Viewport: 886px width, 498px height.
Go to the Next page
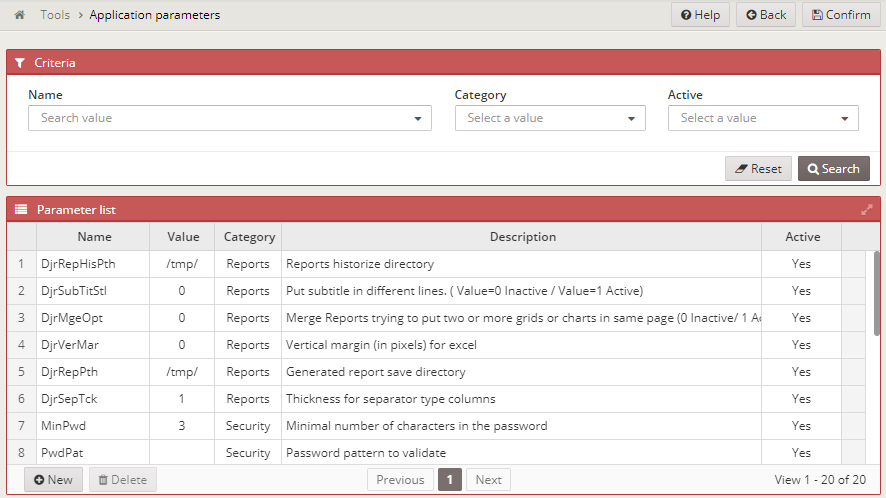488,480
